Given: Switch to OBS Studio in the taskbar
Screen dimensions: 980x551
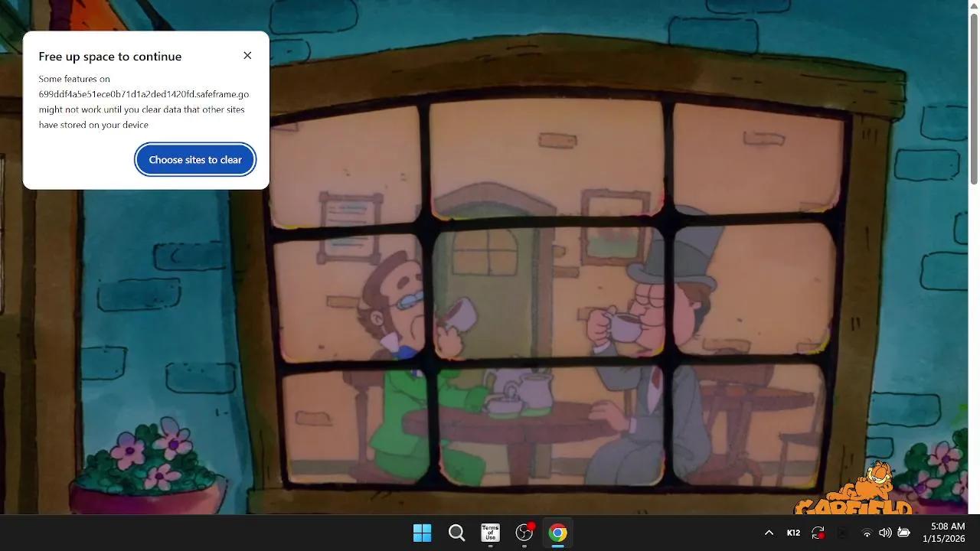Looking at the screenshot, I should [x=524, y=533].
